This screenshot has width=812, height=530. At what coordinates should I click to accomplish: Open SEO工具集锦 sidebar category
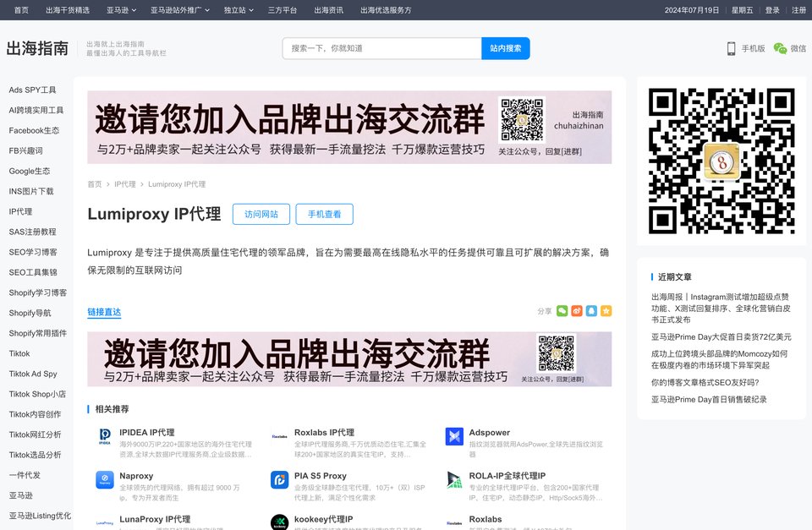pyautogui.click(x=33, y=272)
